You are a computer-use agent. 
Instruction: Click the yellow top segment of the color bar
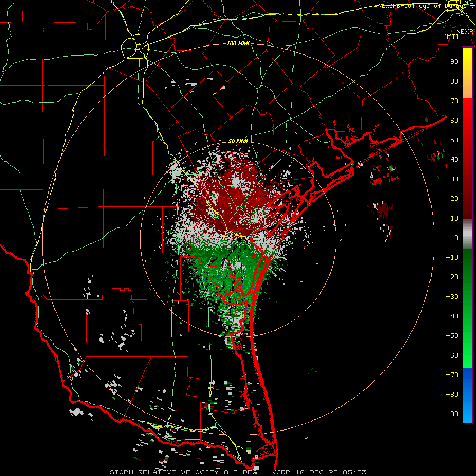467,73
